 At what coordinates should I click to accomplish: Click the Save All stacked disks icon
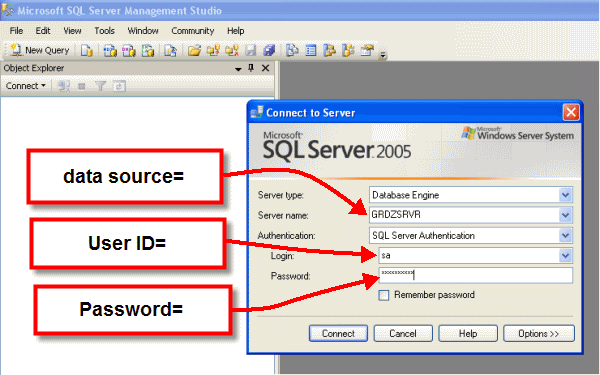[269, 50]
